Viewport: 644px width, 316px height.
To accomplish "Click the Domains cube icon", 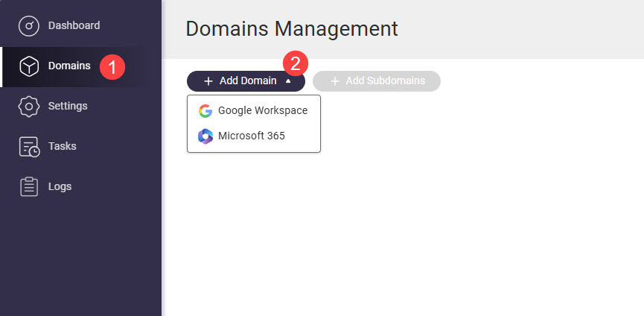I will pos(29,66).
